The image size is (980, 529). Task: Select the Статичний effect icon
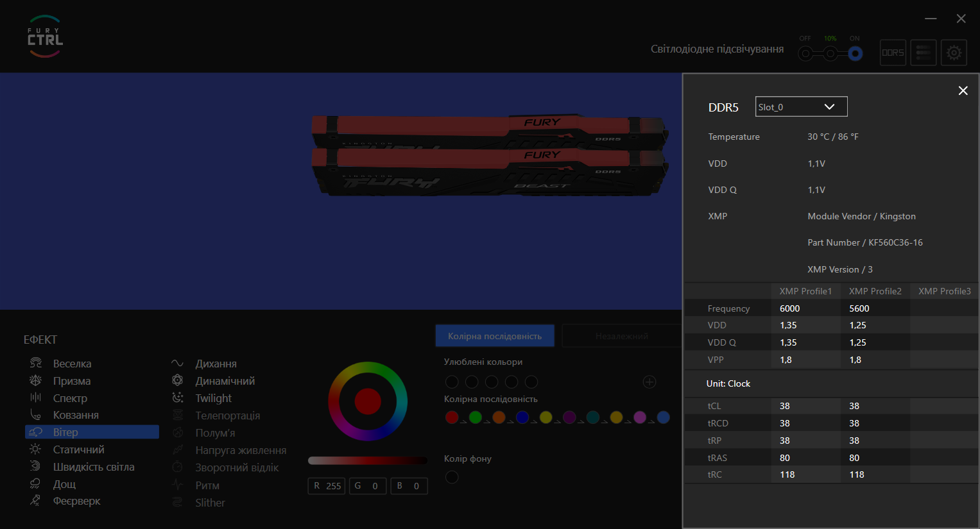35,449
